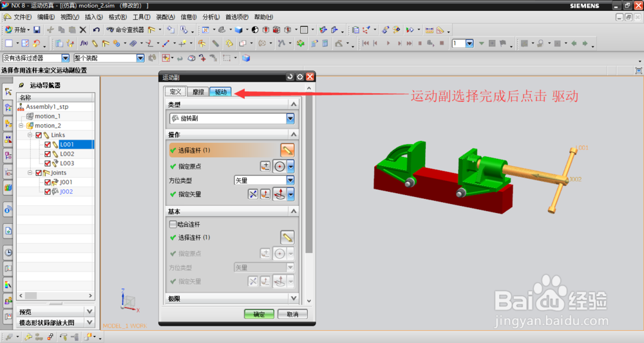
Task: Switch to the 定义 tab
Action: pyautogui.click(x=175, y=91)
